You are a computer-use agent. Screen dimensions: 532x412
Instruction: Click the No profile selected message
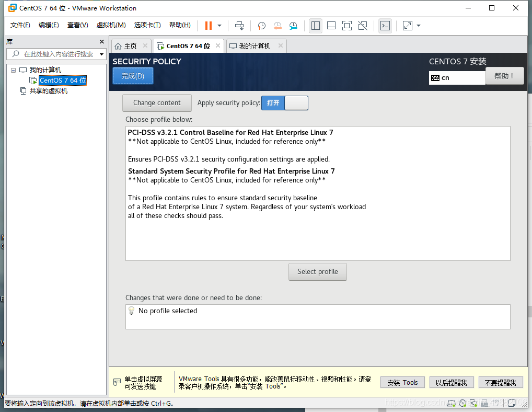(x=168, y=311)
